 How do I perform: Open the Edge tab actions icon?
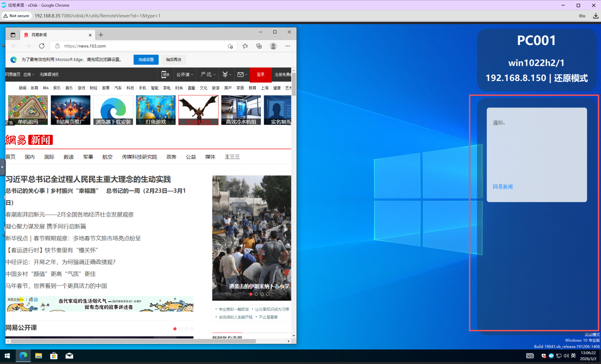(13, 35)
